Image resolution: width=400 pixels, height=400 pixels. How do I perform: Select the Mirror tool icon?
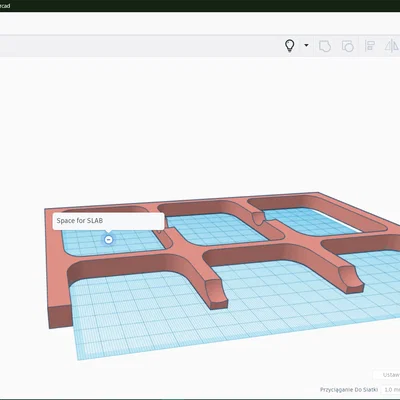[392, 46]
